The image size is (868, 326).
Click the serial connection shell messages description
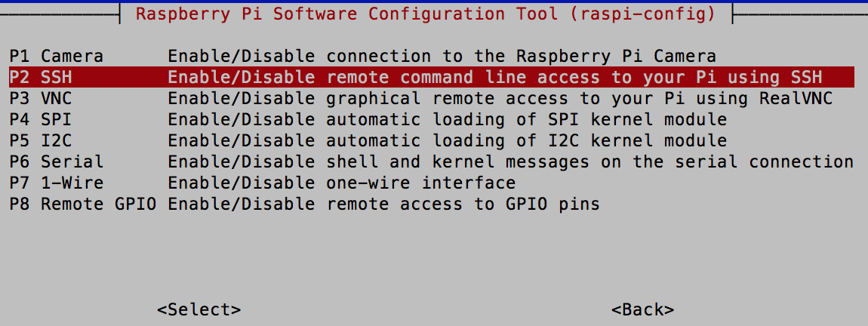[511, 161]
